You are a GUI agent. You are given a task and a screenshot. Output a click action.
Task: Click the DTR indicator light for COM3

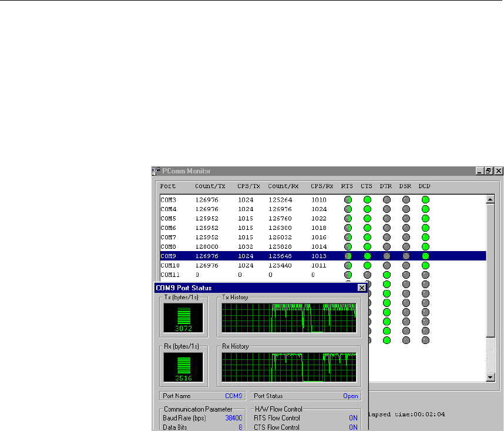point(387,200)
